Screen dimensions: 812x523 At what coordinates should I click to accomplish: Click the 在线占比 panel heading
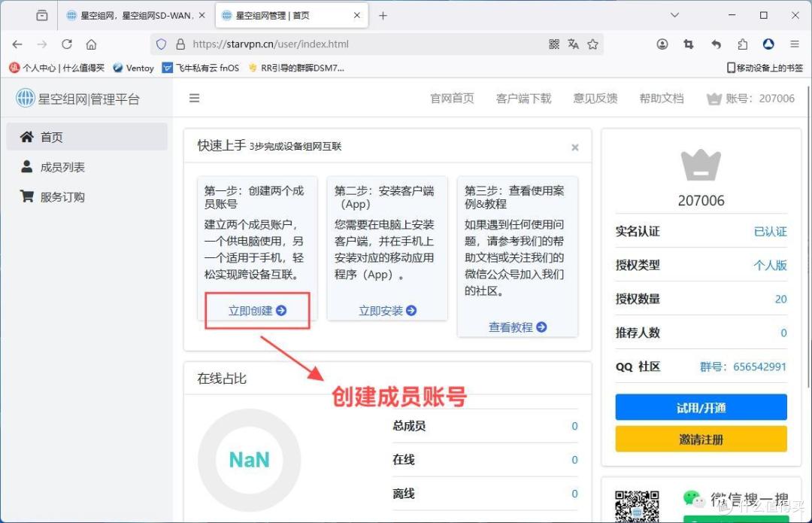[222, 379]
